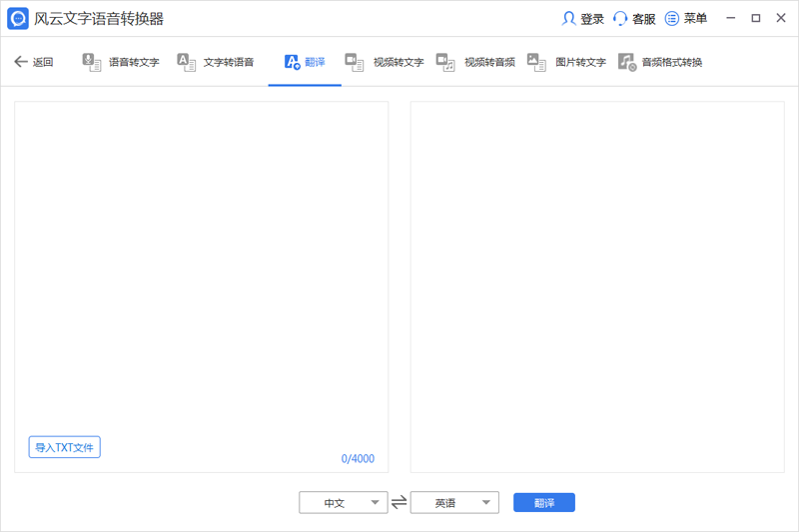799x532 pixels.
Task: Click the swap languages arrows icon
Action: click(399, 503)
